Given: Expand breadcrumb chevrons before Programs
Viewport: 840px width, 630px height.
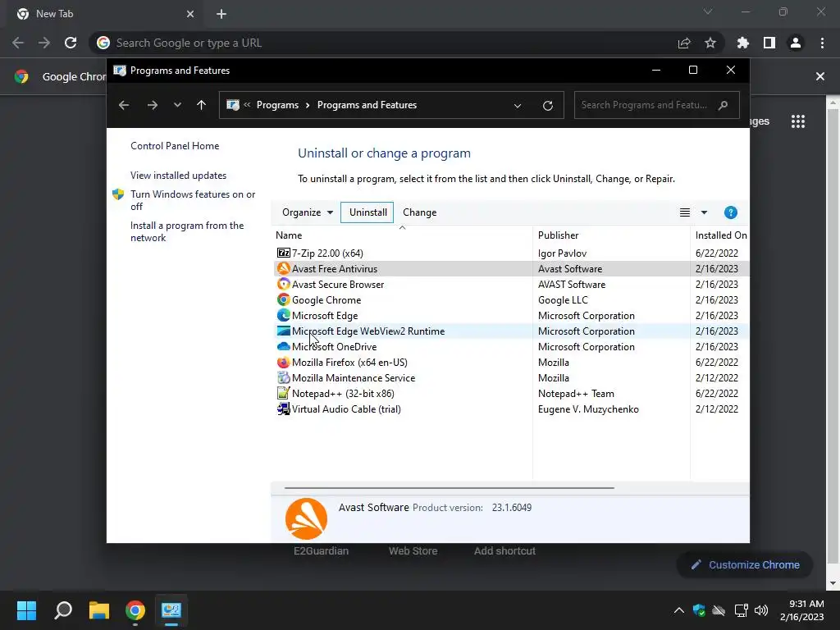Looking at the screenshot, I should click(x=247, y=105).
